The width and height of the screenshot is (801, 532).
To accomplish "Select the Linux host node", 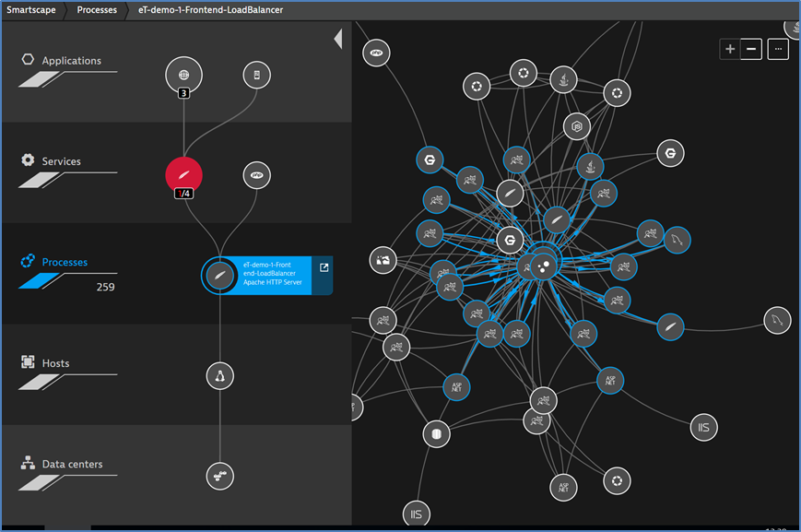I will click(219, 375).
